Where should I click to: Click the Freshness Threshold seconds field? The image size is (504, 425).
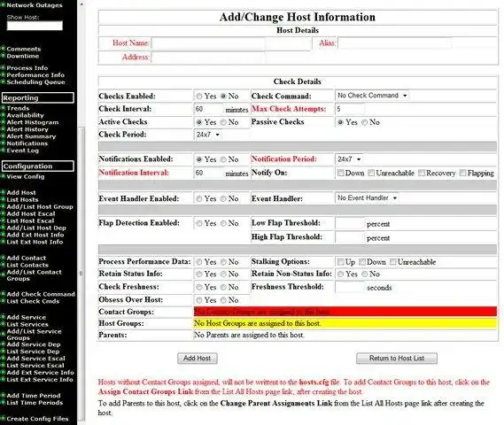[x=350, y=287]
